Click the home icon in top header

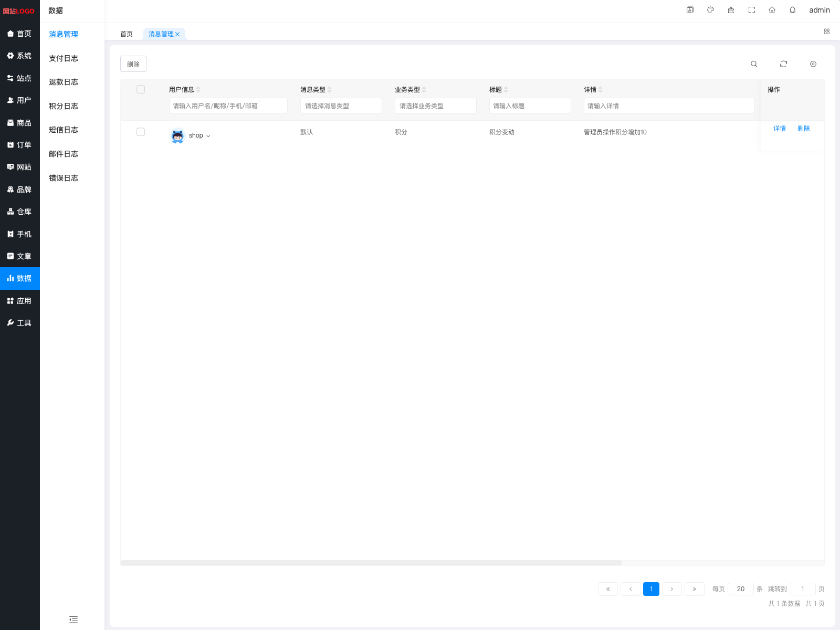coord(772,10)
